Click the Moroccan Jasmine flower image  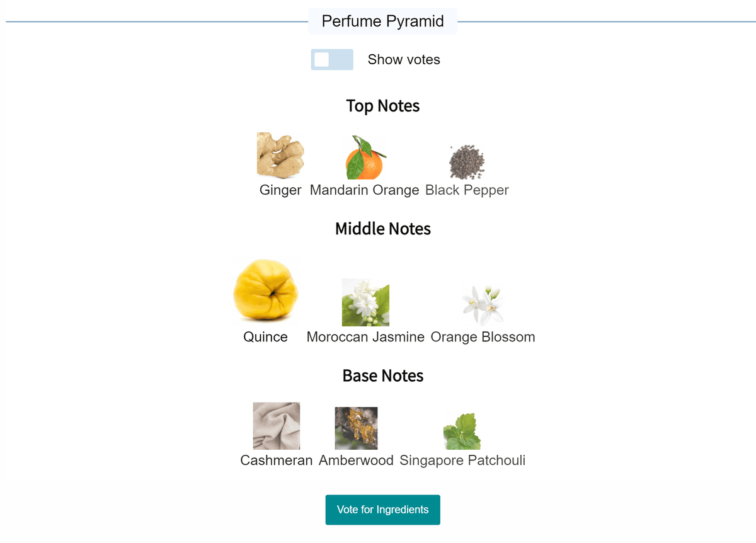pyautogui.click(x=365, y=302)
